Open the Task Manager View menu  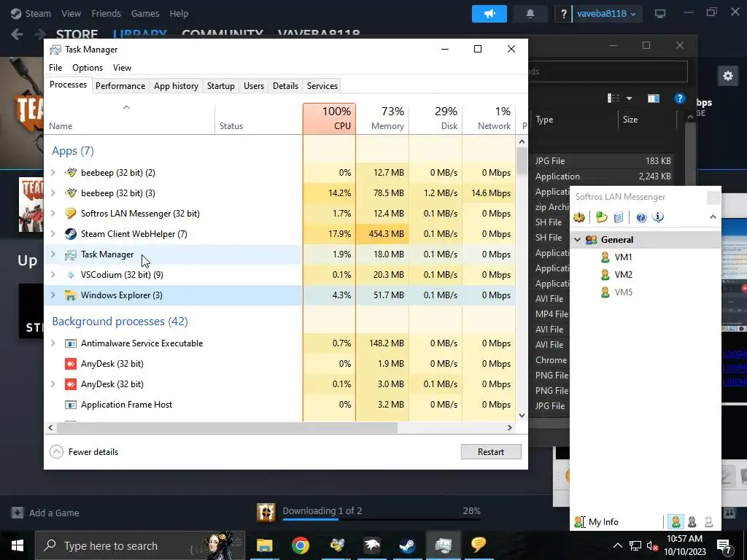[x=122, y=68]
